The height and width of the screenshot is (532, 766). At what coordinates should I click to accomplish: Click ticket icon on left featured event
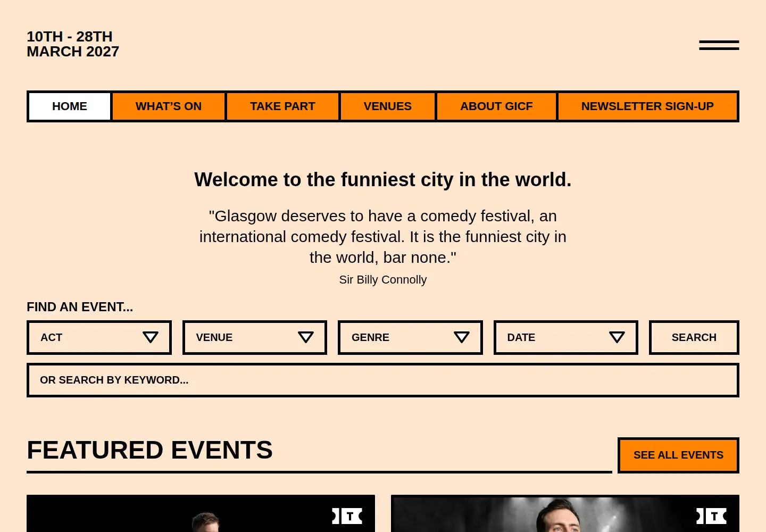point(347,516)
